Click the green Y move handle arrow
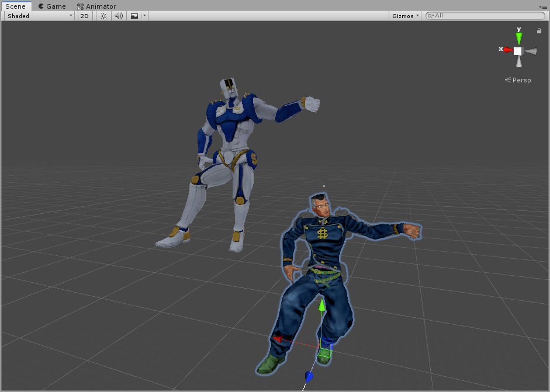 point(321,304)
